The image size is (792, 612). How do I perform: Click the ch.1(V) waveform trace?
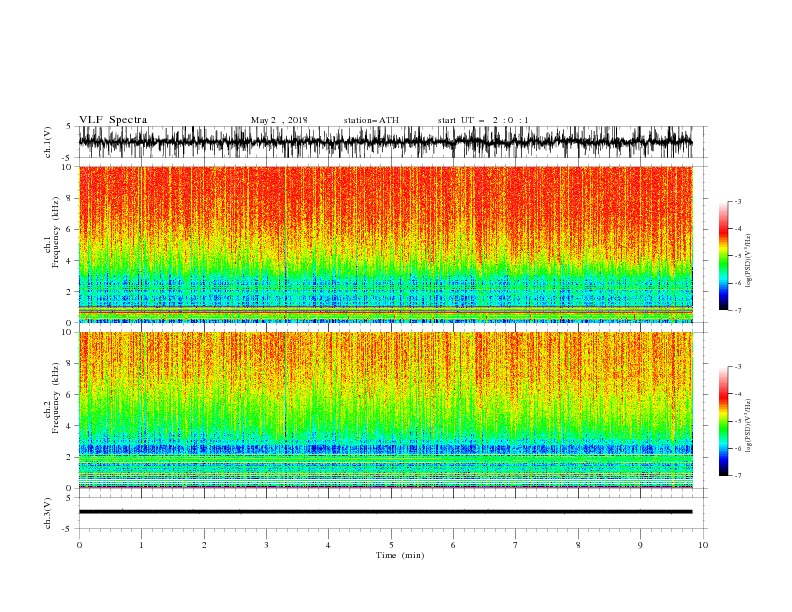tap(385, 142)
